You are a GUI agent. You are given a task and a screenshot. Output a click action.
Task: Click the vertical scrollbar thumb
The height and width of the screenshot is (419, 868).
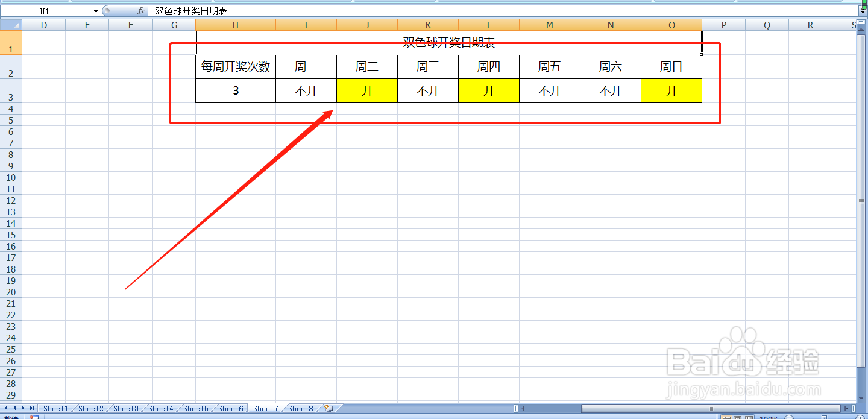click(861, 201)
